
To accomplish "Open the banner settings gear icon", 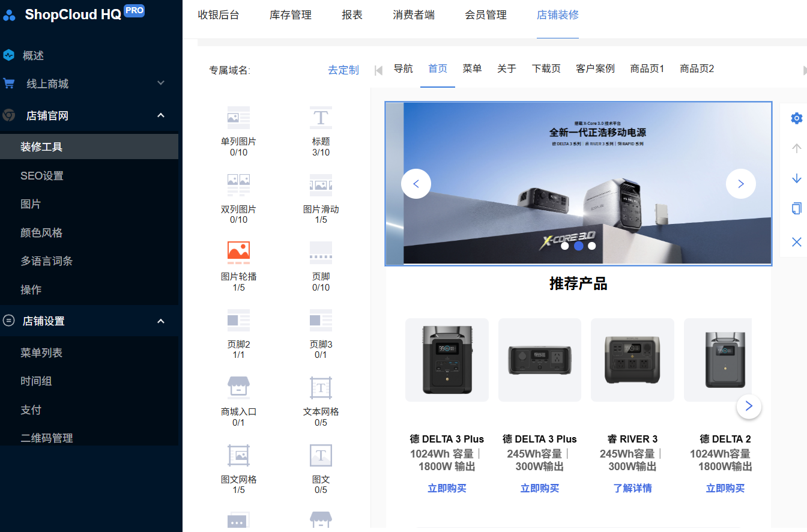I will [797, 118].
